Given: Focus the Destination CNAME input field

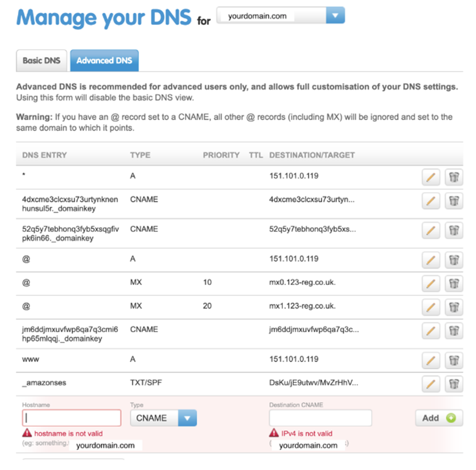Looking at the screenshot, I should pyautogui.click(x=320, y=417).
